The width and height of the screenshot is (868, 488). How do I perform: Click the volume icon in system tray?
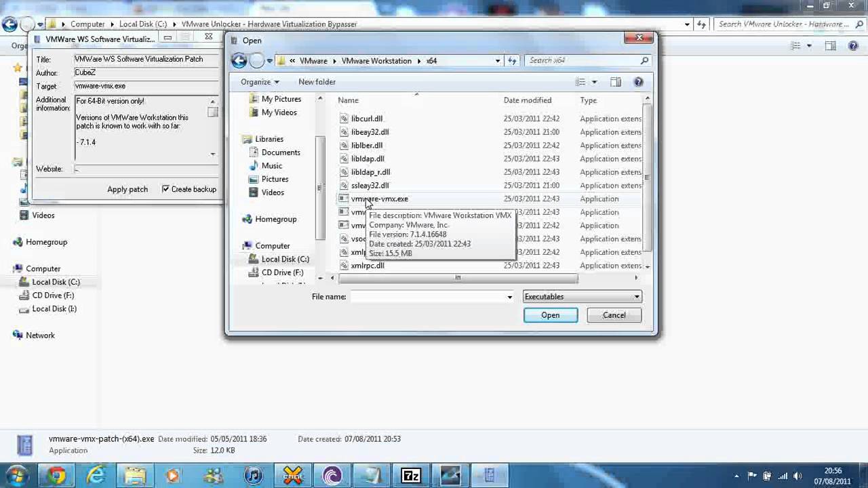797,476
